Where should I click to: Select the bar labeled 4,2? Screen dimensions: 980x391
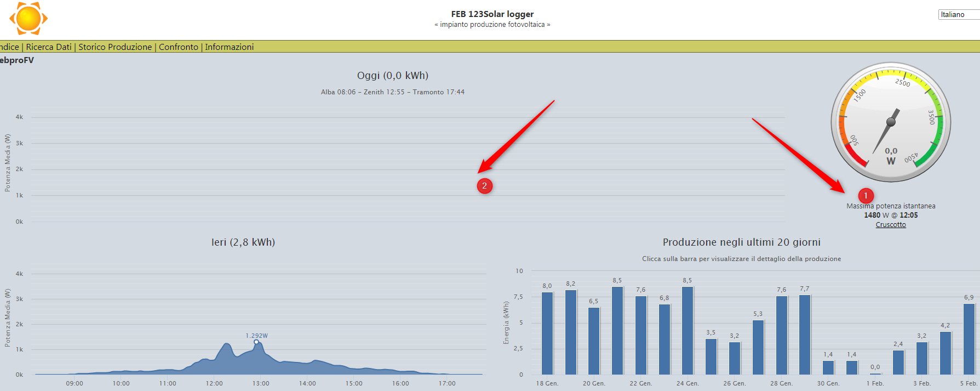click(x=945, y=353)
